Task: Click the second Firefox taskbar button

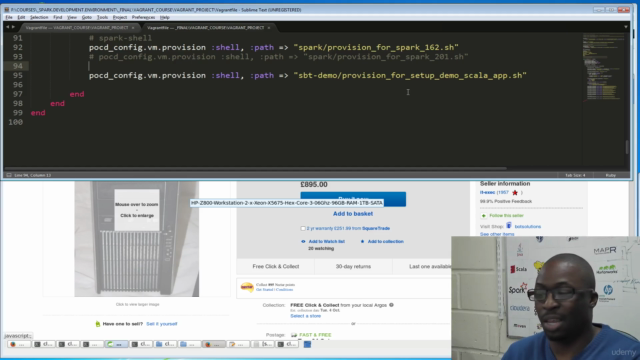Action: tap(213, 344)
